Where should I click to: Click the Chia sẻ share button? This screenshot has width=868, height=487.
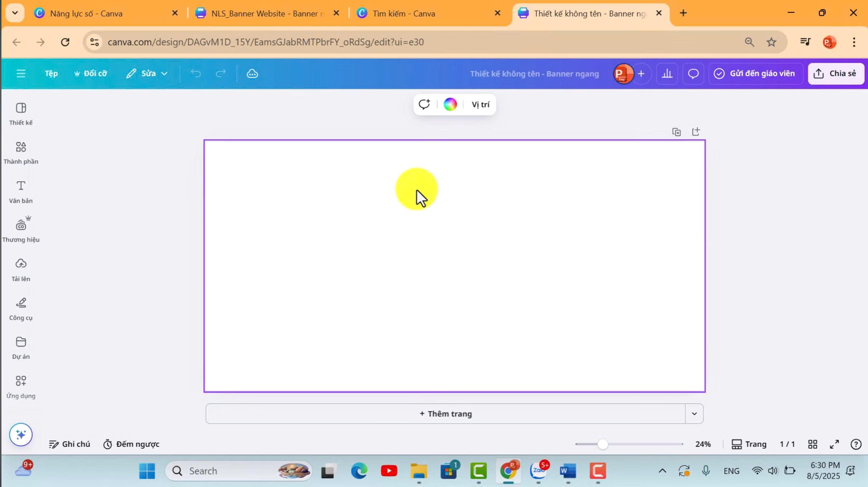(x=836, y=74)
